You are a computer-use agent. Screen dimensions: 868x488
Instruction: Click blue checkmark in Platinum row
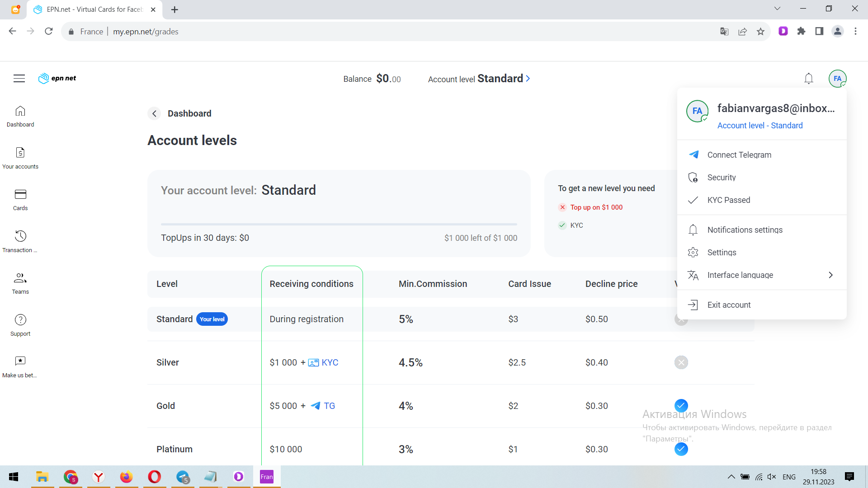681,449
